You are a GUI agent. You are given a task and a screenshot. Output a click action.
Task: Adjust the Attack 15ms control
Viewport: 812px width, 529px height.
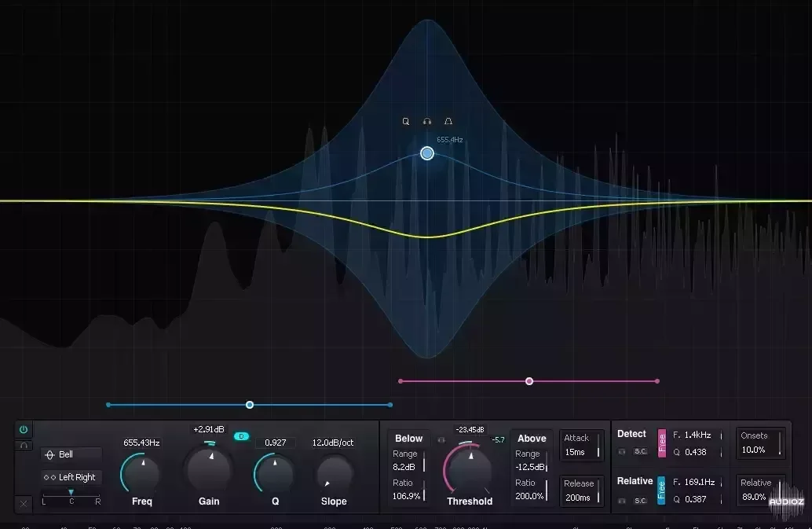582,445
